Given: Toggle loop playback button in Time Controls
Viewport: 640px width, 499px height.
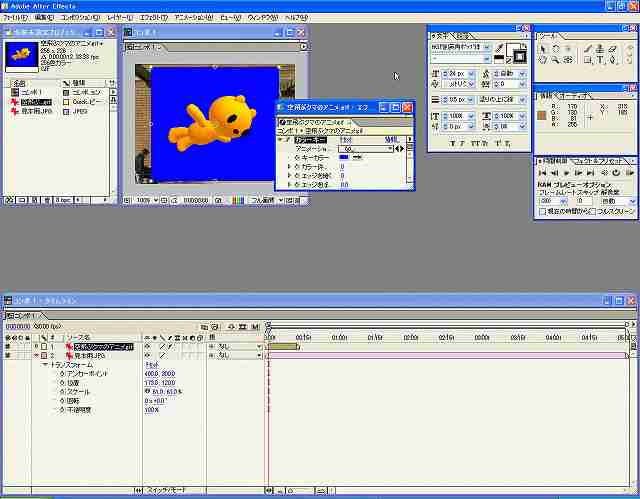Looking at the screenshot, I should click(x=616, y=173).
